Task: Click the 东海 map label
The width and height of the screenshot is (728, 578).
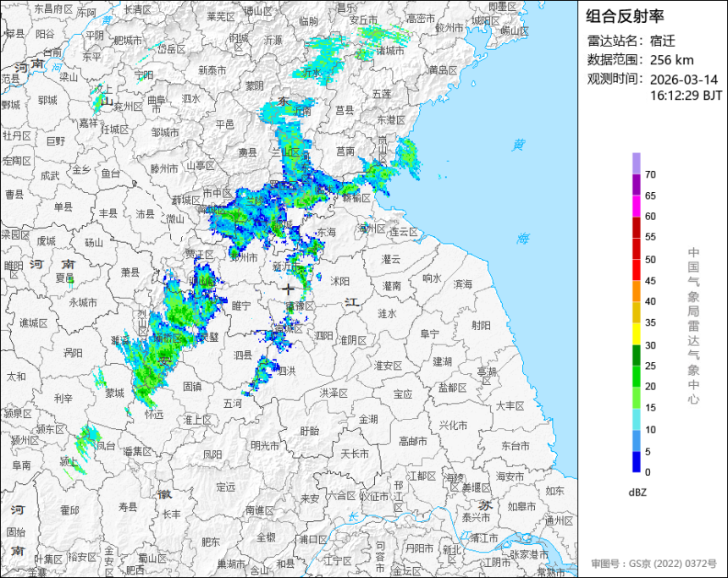Action: tap(326, 232)
